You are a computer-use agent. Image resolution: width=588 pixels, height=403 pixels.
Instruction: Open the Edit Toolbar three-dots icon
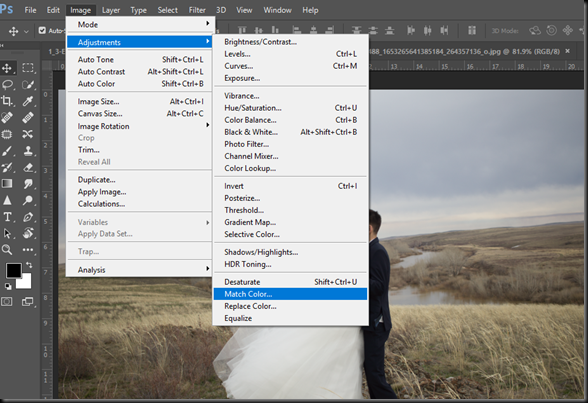click(x=27, y=250)
